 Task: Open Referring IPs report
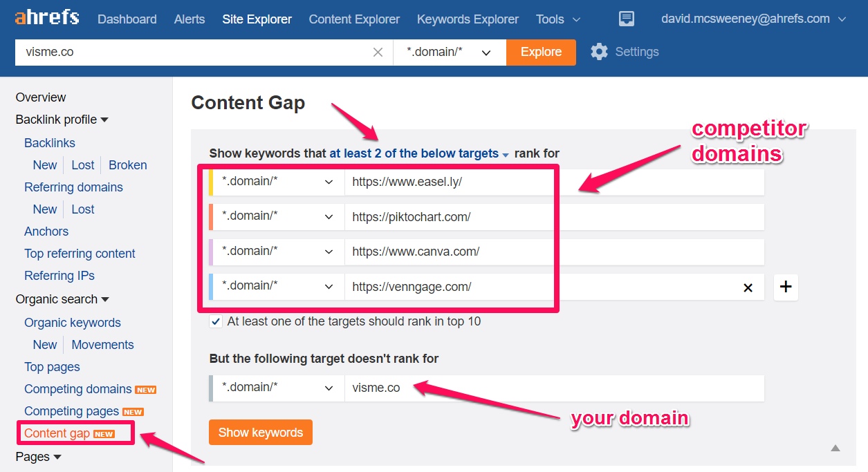pos(59,276)
